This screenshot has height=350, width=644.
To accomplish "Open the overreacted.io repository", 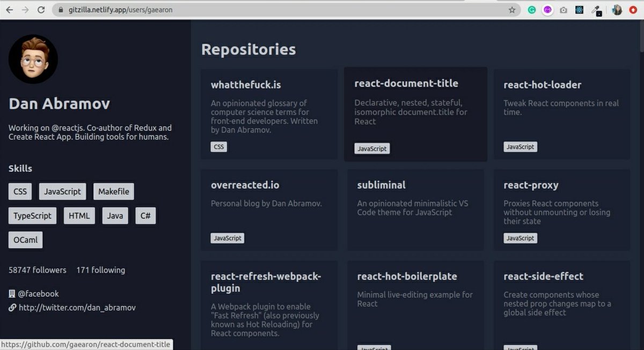I will pyautogui.click(x=269, y=210).
